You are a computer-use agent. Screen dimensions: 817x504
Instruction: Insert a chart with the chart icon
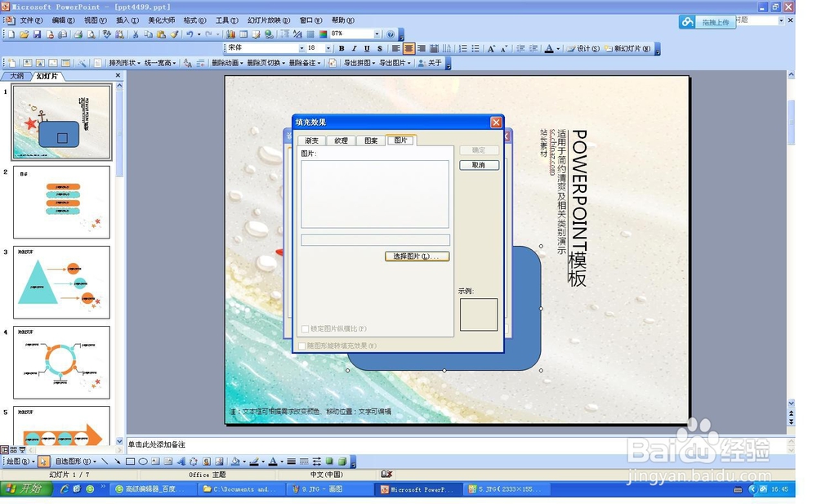pos(231,34)
